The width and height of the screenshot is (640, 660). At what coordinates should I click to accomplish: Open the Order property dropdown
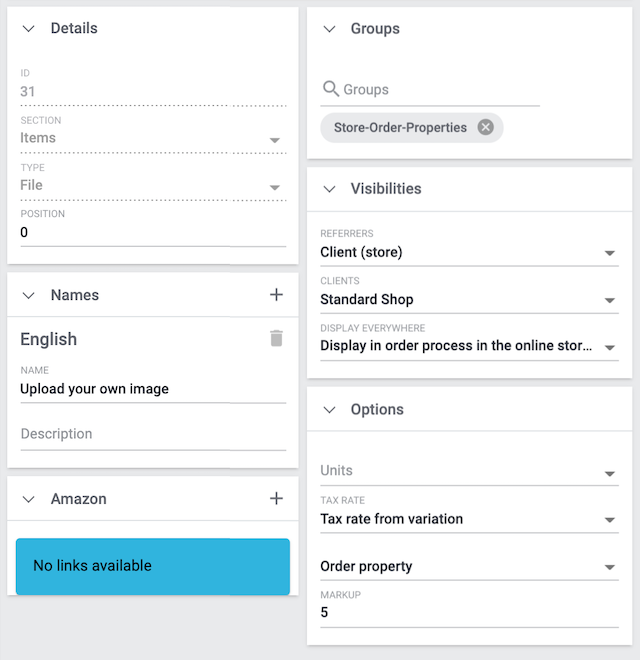tap(610, 567)
